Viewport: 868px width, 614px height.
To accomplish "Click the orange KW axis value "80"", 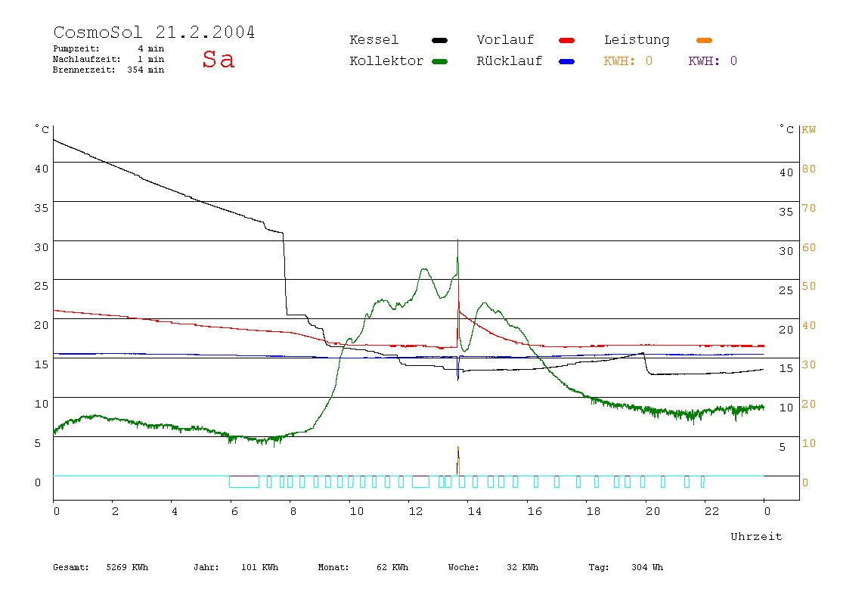I will (x=809, y=169).
